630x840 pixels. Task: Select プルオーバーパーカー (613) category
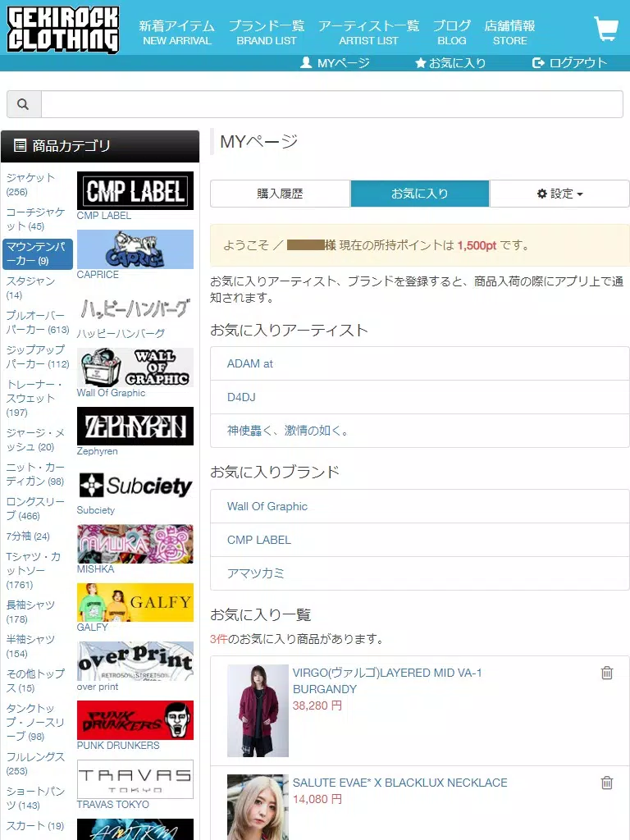pos(38,322)
